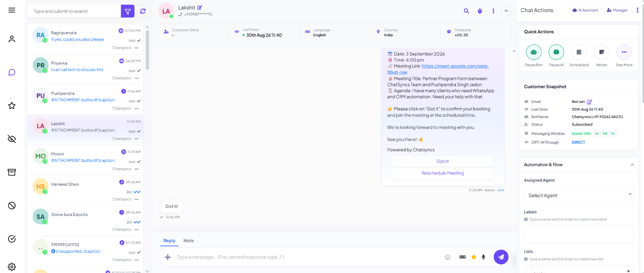Open the settings gear in the sidebar
The width and height of the screenshot is (644, 273).
pyautogui.click(x=12, y=266)
